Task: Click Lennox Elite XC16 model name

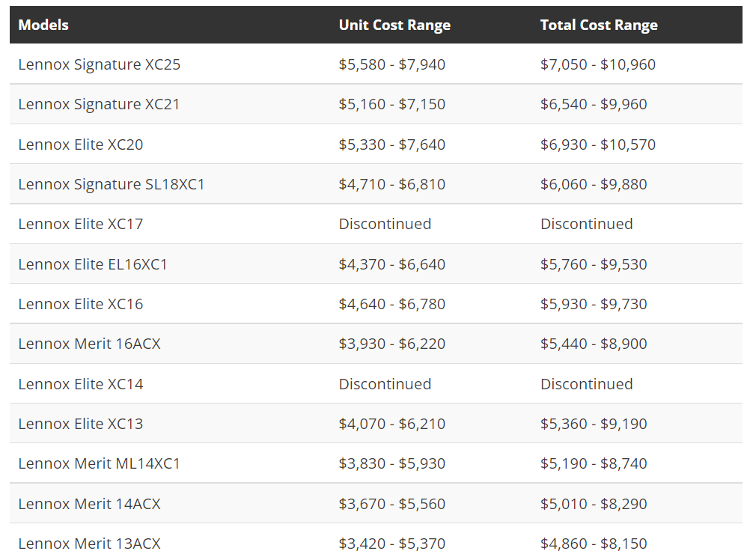Action: click(81, 304)
